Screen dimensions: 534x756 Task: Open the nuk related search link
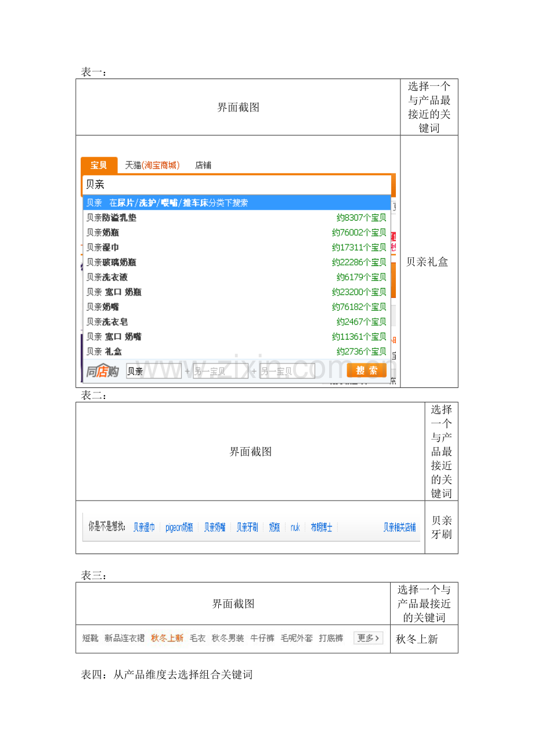(x=295, y=527)
